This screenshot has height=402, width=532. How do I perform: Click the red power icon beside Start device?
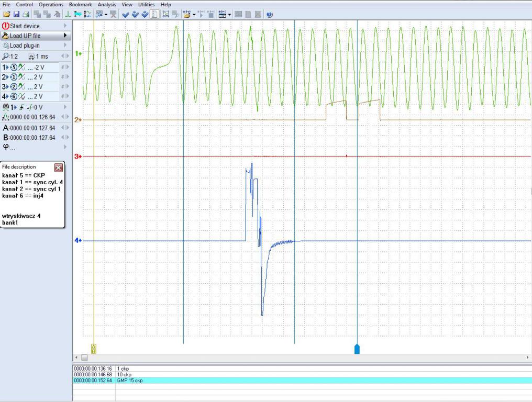point(6,26)
